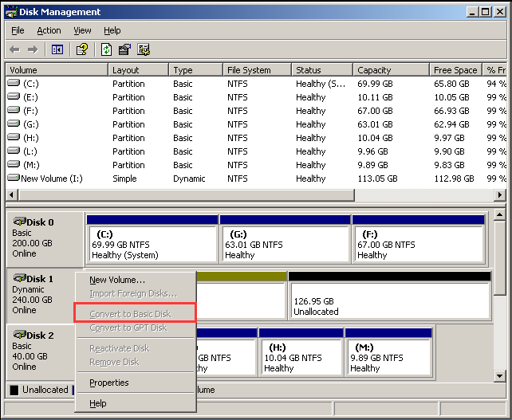Open the View menu

tap(82, 30)
